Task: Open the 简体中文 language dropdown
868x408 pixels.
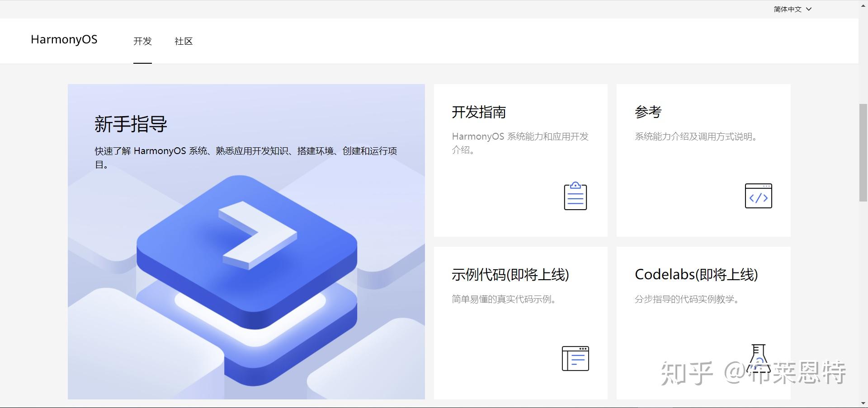Action: 787,9
